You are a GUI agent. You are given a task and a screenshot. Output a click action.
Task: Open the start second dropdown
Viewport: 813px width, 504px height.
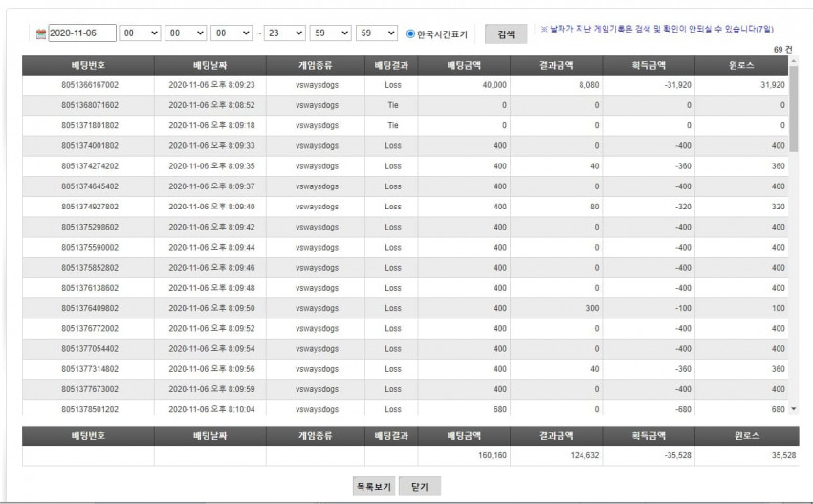coord(231,33)
